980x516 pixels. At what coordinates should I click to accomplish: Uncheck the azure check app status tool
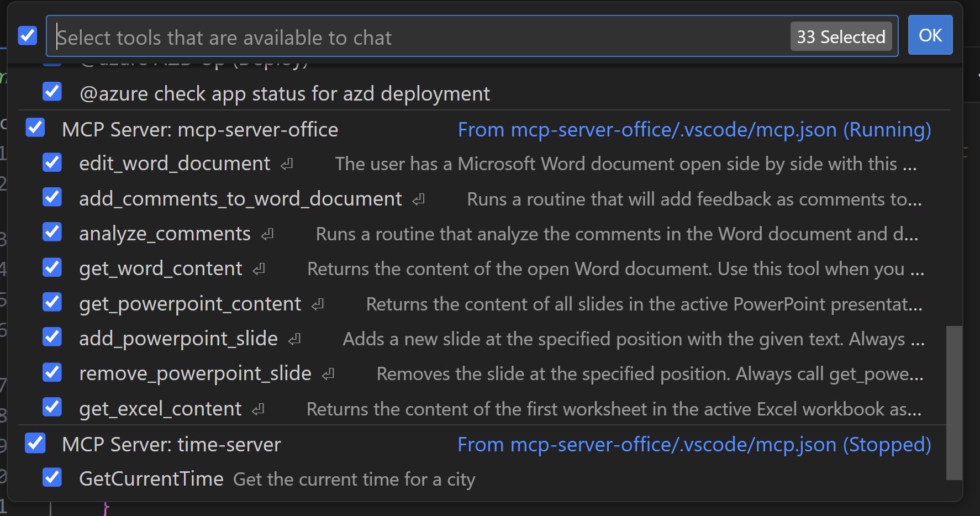tap(52, 92)
